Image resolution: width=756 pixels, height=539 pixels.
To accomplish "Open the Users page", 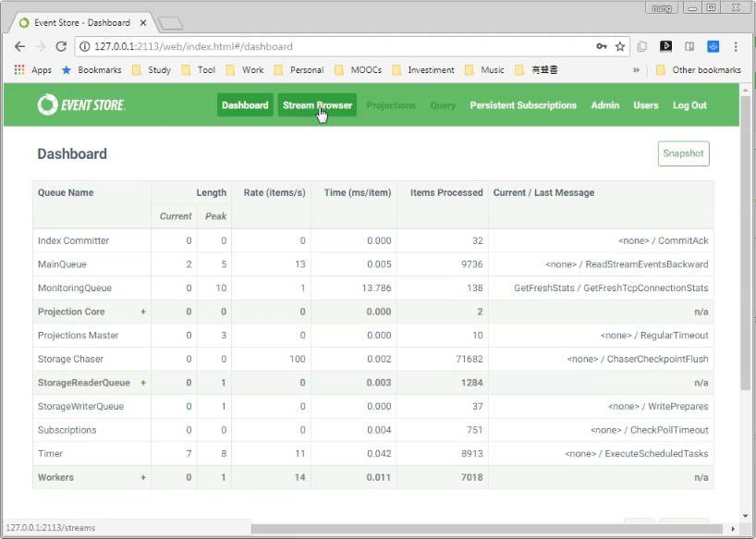I will pos(646,105).
